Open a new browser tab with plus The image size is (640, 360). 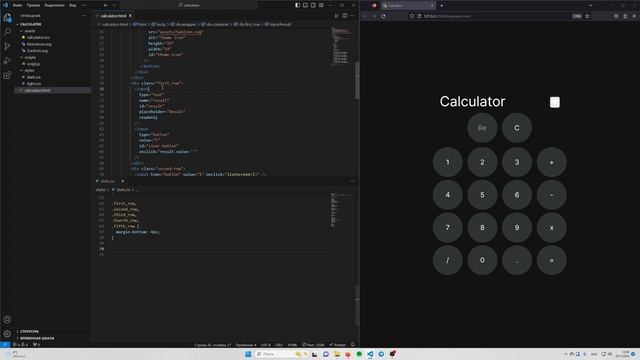click(x=442, y=6)
